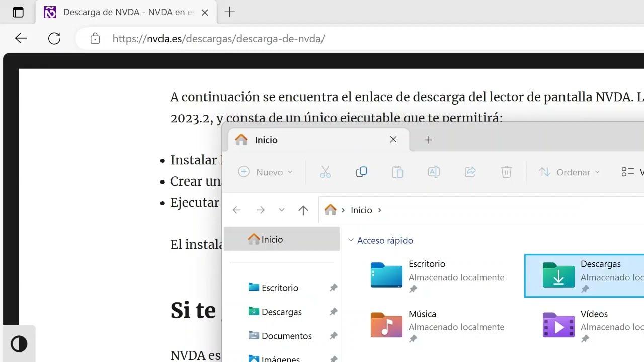Unpin Documentos via its sidebar pin icon
644x362 pixels.
coord(333,336)
